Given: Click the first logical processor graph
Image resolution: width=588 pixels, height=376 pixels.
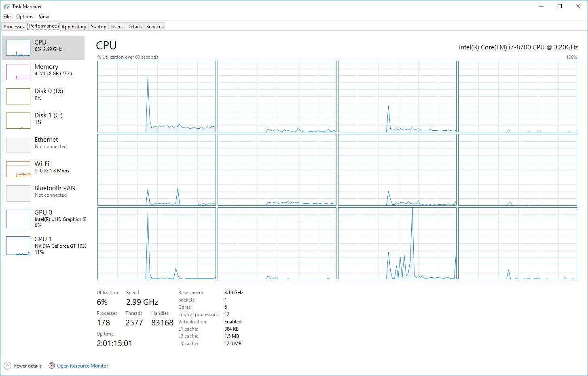Looking at the screenshot, I should coord(157,96).
